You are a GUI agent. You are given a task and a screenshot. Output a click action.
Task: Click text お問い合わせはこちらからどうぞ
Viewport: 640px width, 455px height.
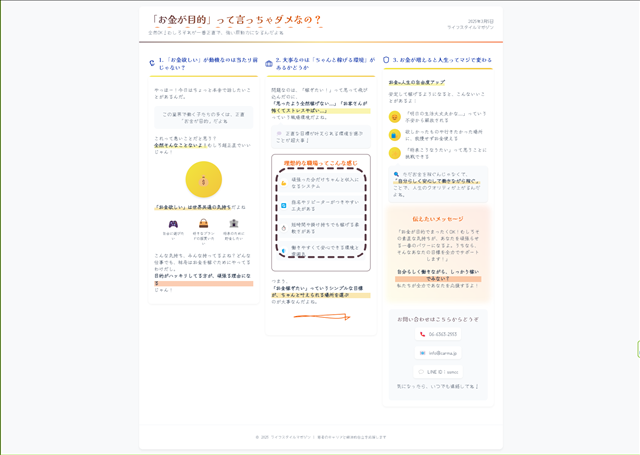click(438, 320)
